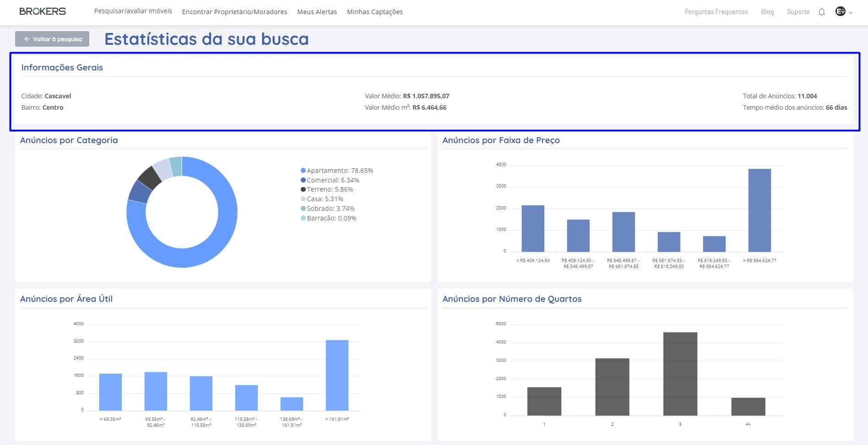
Task: Click the Sobrado legend dot
Action: [303, 209]
